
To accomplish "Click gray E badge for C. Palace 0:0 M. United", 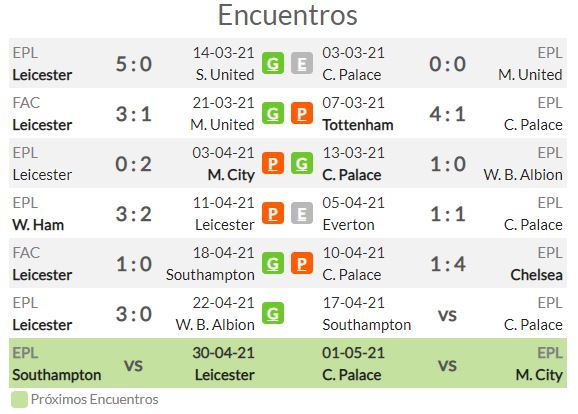I will (302, 63).
